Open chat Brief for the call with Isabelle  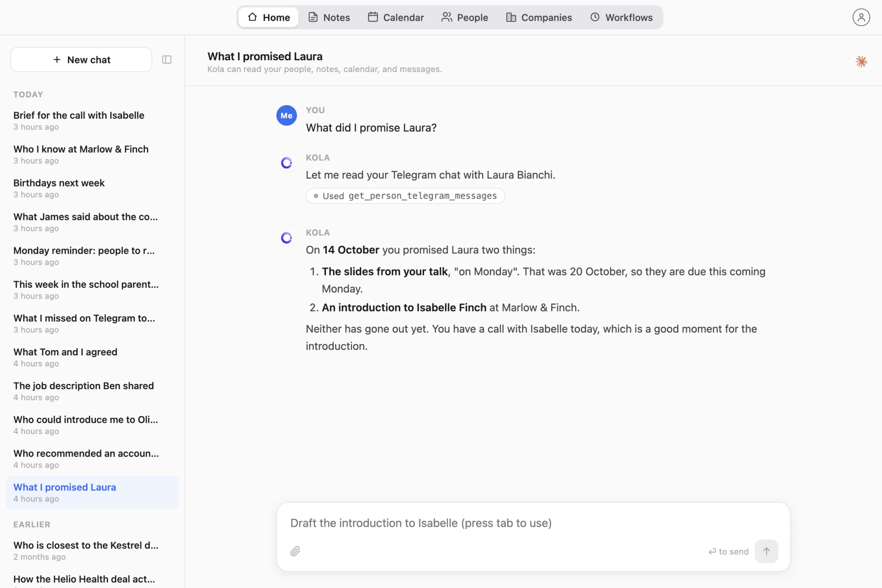(92, 121)
